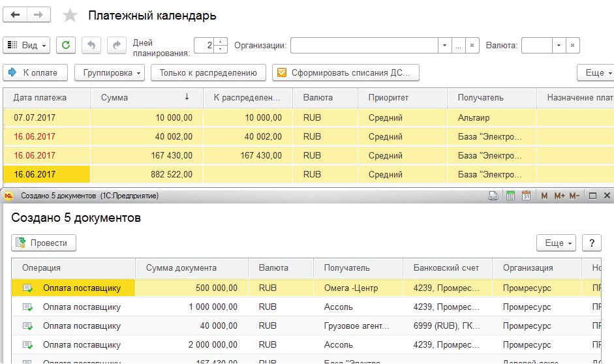Click the question mark help button
The image size is (614, 364).
pos(591,243)
